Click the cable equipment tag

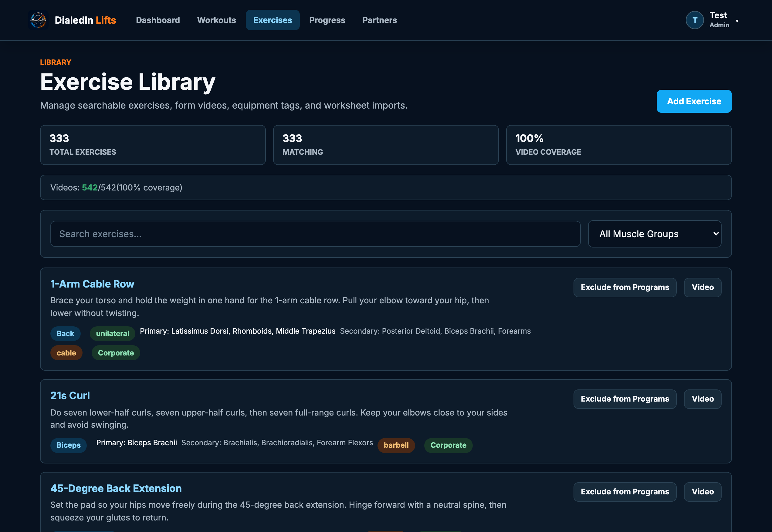66,353
